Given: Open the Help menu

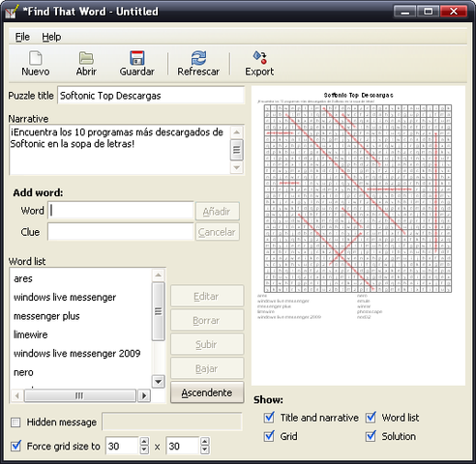Looking at the screenshot, I should tap(51, 37).
